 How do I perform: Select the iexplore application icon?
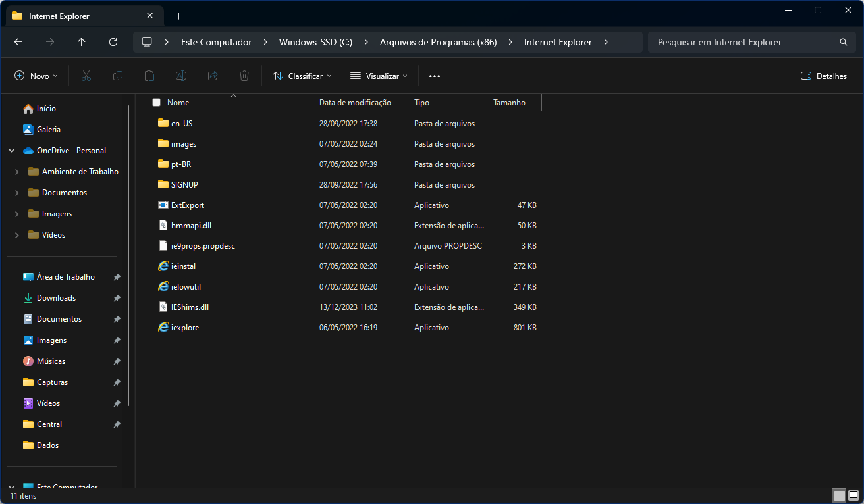click(x=163, y=327)
